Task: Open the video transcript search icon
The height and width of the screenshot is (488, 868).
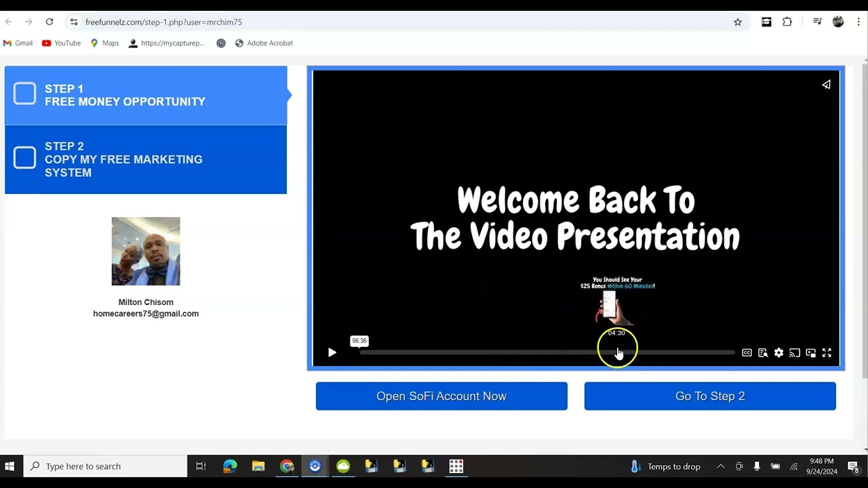Action: [x=763, y=352]
